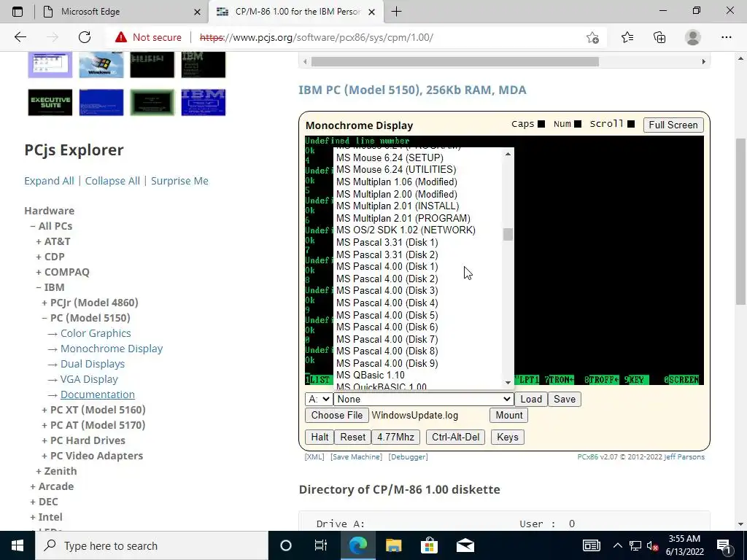Click the Ctrl-Alt-Del button

455,437
